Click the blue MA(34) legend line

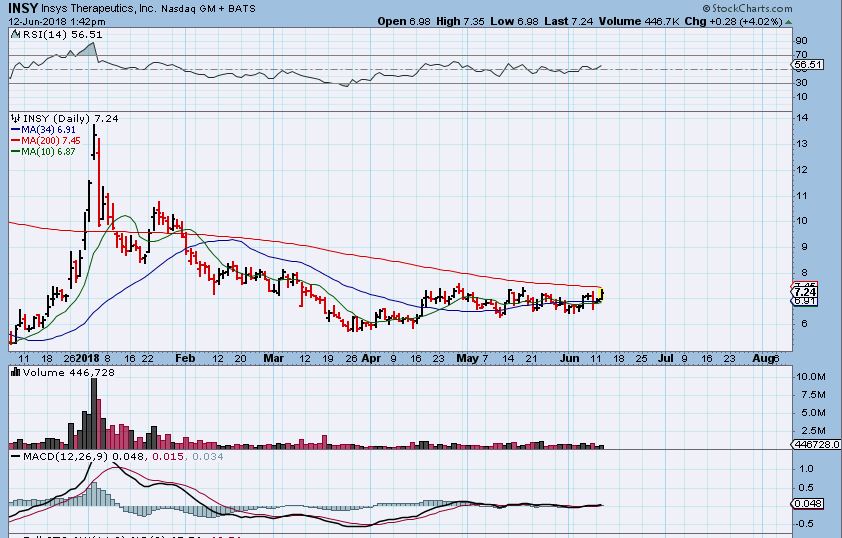pos(16,129)
